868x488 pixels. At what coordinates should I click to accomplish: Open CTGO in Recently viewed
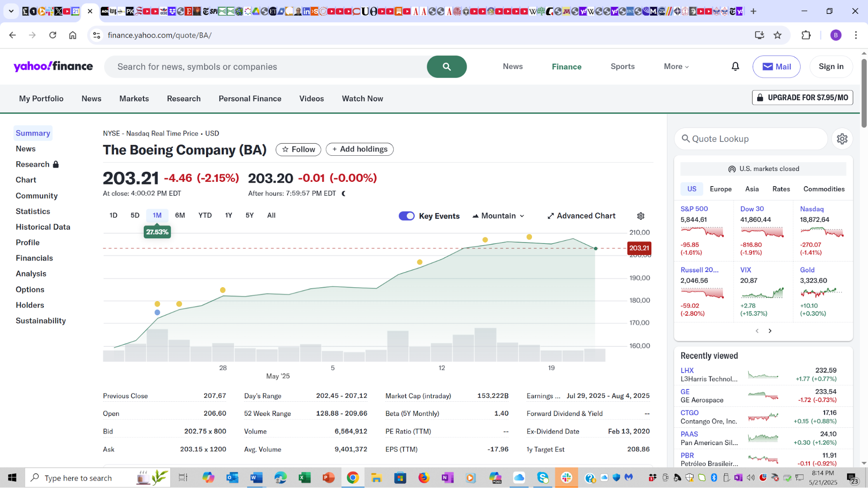pos(690,413)
